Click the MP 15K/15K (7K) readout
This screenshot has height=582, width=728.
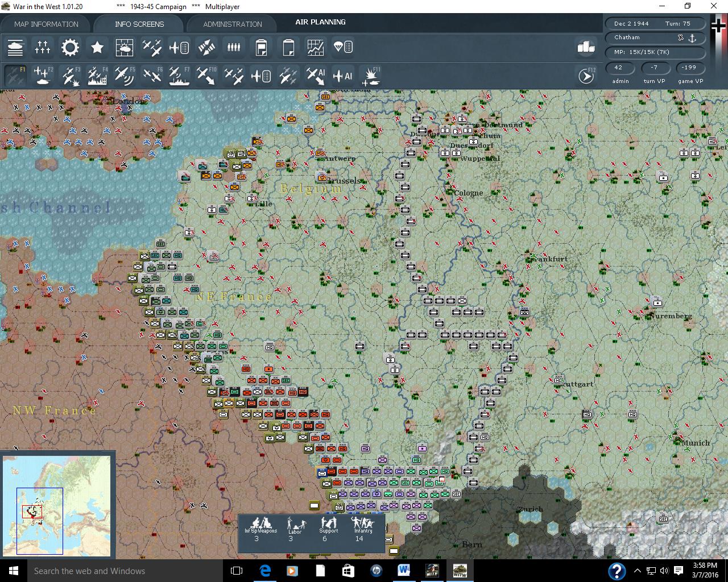[655, 52]
